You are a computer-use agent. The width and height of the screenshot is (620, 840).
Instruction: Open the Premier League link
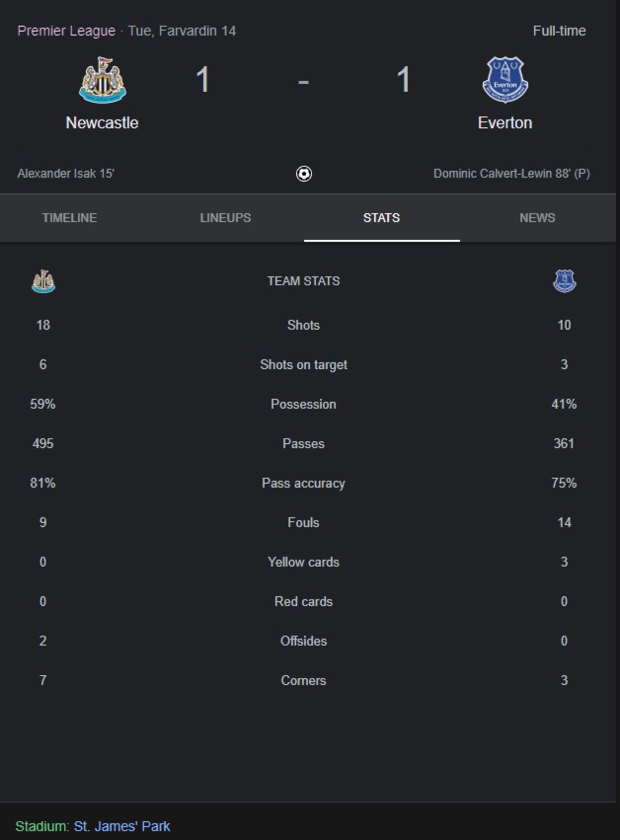[67, 31]
